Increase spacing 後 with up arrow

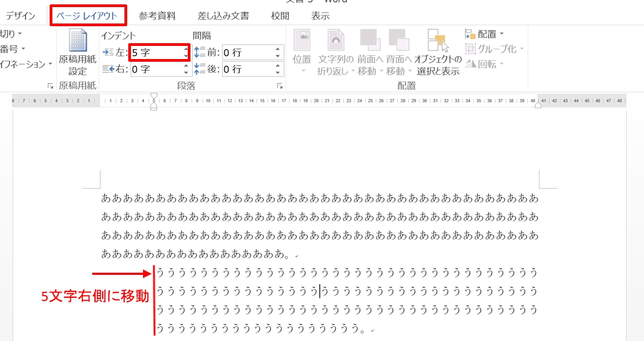click(278, 66)
